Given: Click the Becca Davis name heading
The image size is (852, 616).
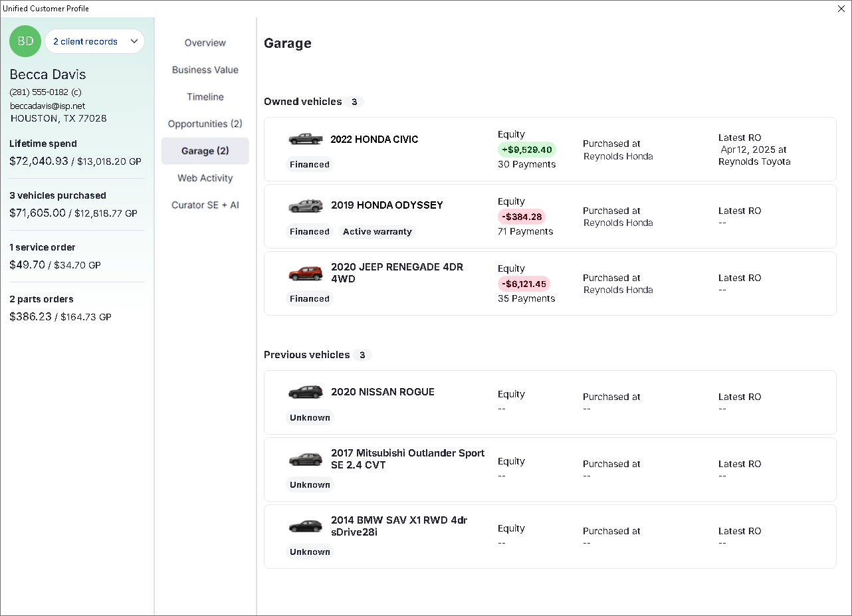Looking at the screenshot, I should pyautogui.click(x=48, y=74).
